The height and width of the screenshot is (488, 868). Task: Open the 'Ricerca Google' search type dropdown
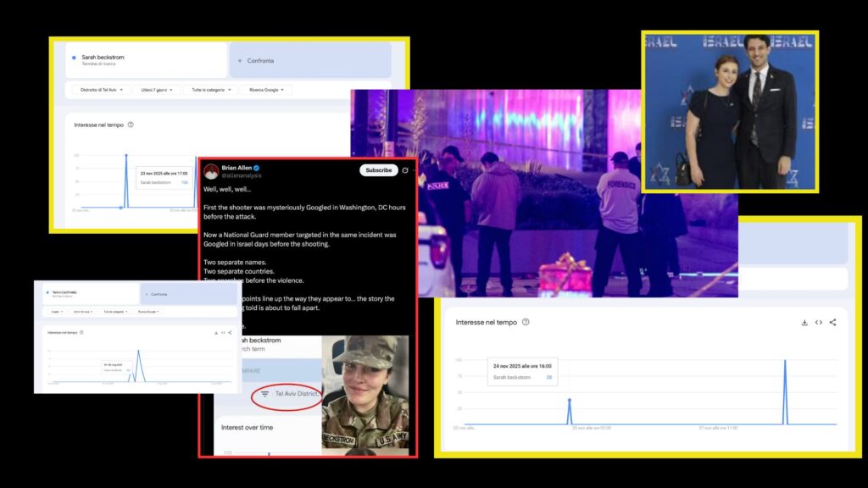click(x=265, y=90)
